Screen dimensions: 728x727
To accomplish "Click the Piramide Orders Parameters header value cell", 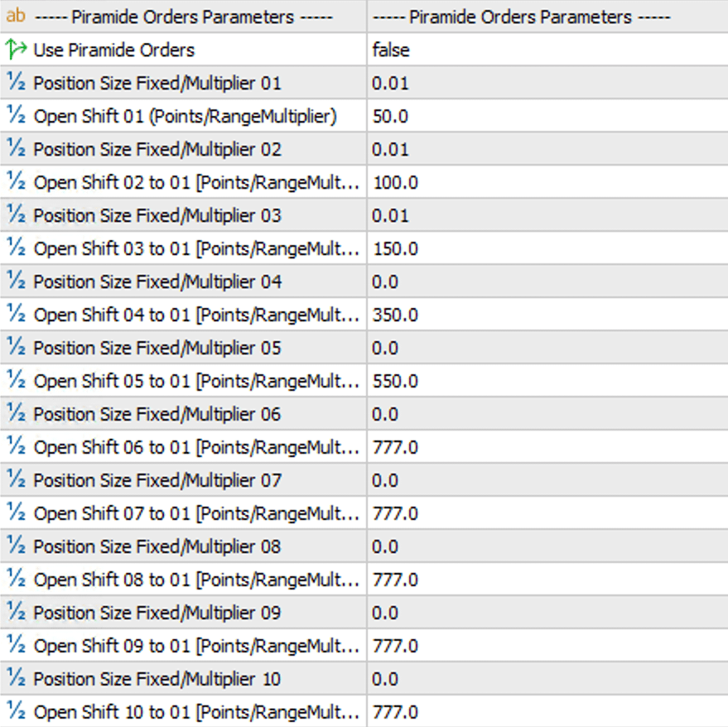I will pos(497,17).
